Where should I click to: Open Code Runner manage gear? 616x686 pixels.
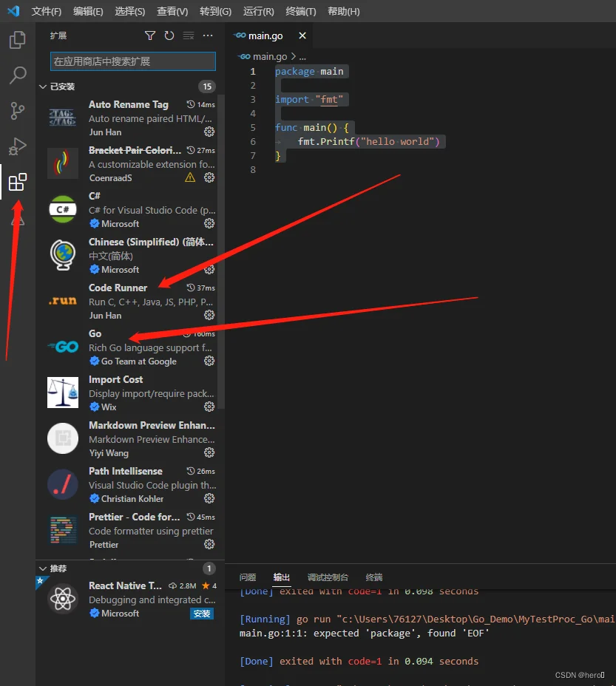(209, 315)
